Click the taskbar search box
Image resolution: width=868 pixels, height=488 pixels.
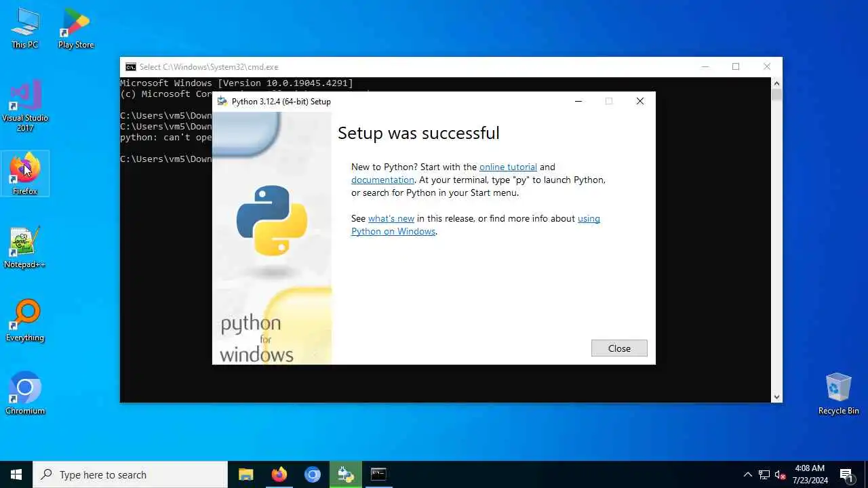tap(130, 474)
